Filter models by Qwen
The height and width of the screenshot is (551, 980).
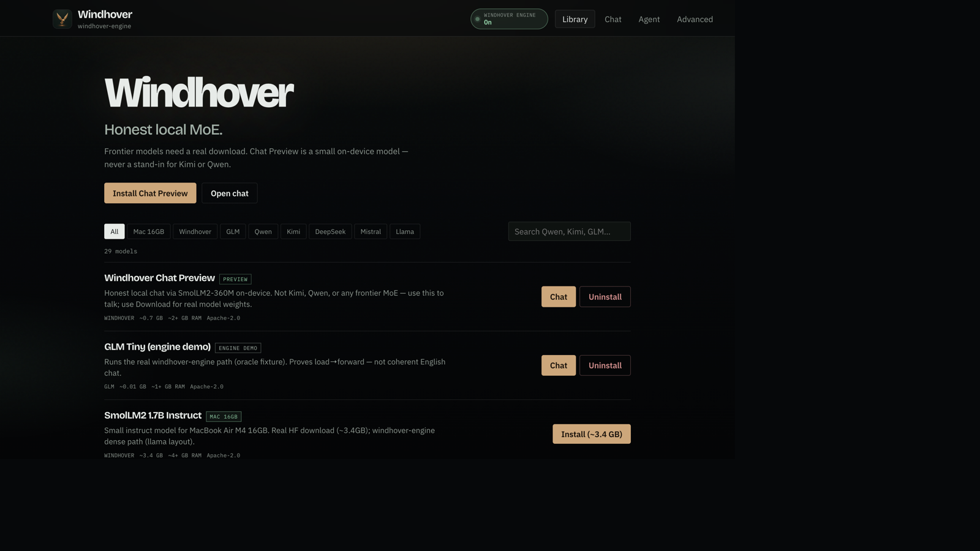tap(263, 231)
